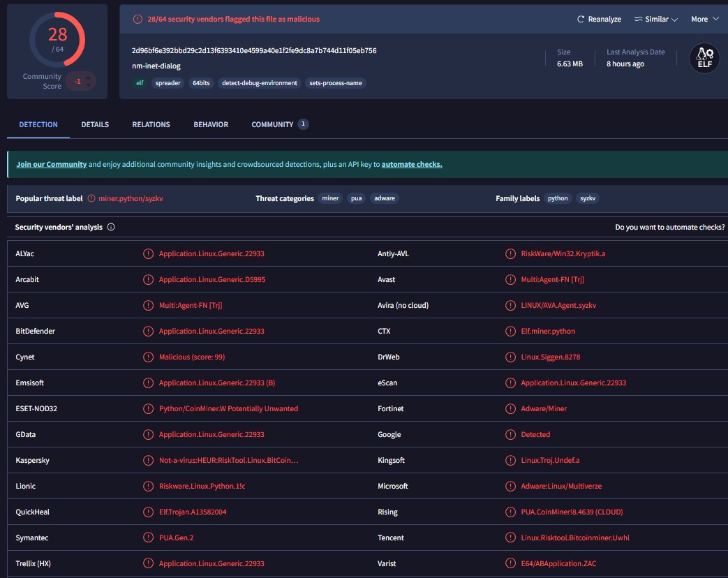The height and width of the screenshot is (578, 728).
Task: Click the AVG detection alert icon
Action: click(x=148, y=305)
